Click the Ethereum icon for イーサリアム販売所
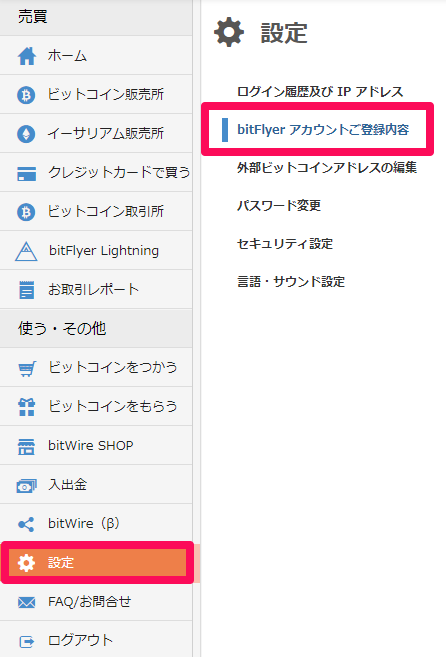The height and width of the screenshot is (657, 446). (x=26, y=134)
